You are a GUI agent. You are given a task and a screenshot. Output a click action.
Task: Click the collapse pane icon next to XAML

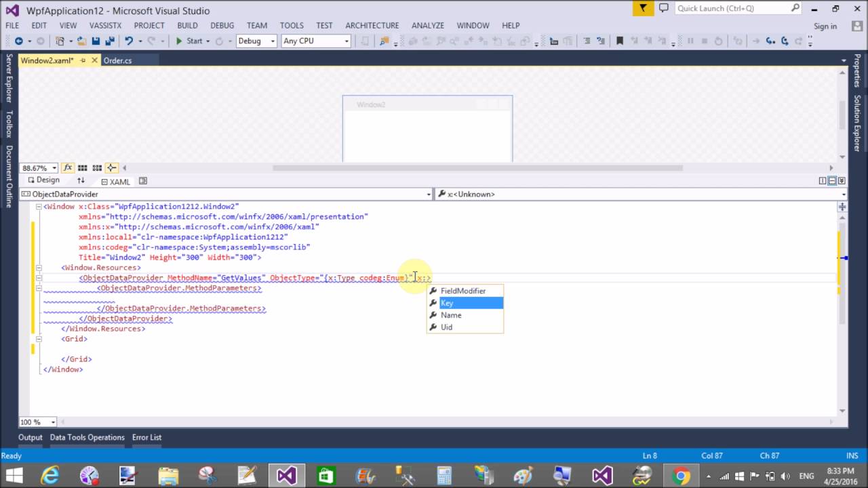click(143, 181)
